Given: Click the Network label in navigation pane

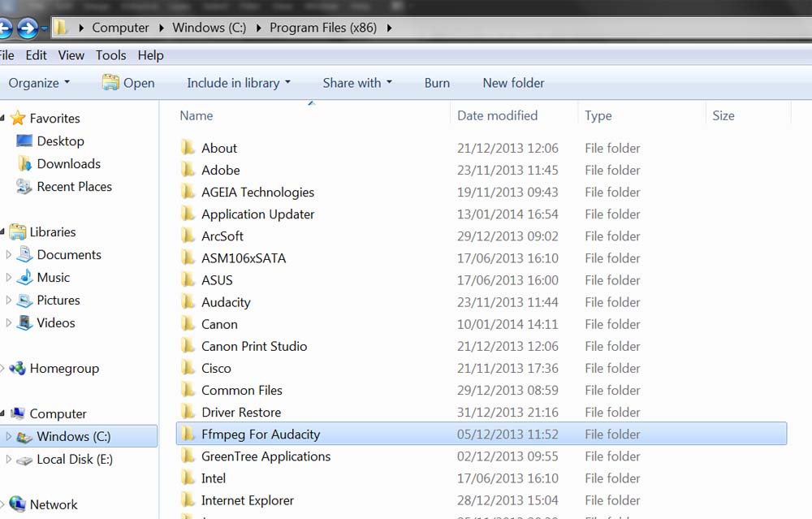Looking at the screenshot, I should click(x=54, y=504).
